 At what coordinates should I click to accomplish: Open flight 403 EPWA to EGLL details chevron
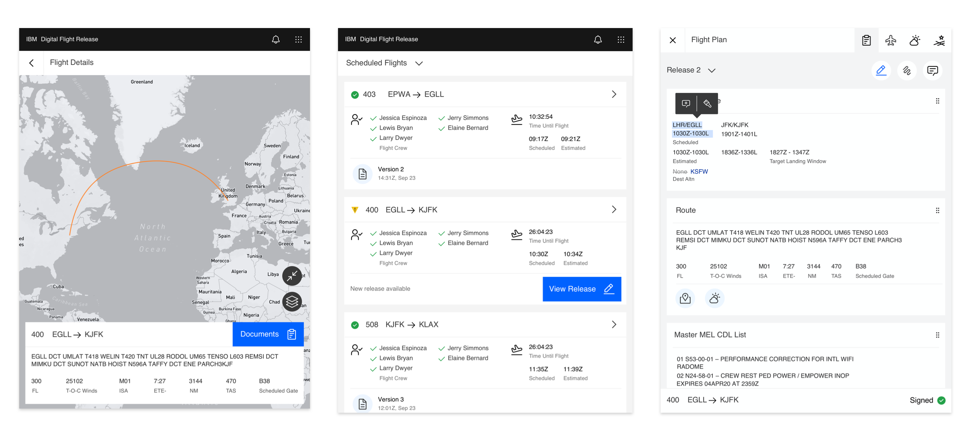pyautogui.click(x=614, y=94)
